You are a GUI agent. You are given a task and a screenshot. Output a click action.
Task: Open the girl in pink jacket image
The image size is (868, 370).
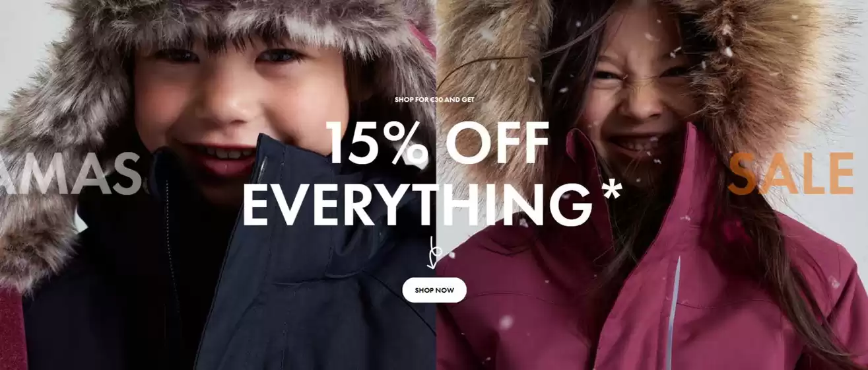point(651,185)
